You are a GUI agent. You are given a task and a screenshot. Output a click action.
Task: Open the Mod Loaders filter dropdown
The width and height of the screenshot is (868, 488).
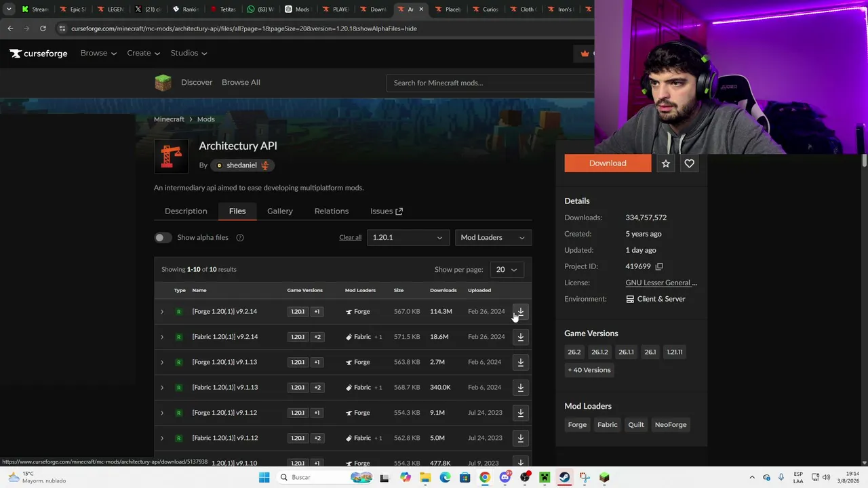point(493,237)
